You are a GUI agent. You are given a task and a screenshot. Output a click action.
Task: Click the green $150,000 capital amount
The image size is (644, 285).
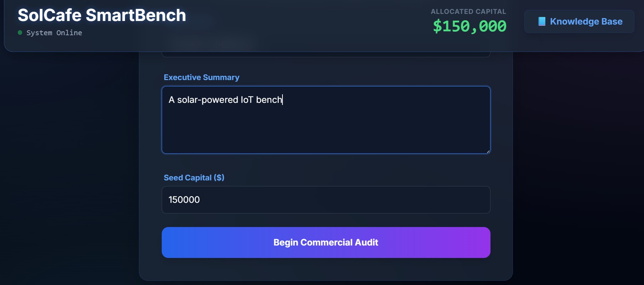click(469, 26)
